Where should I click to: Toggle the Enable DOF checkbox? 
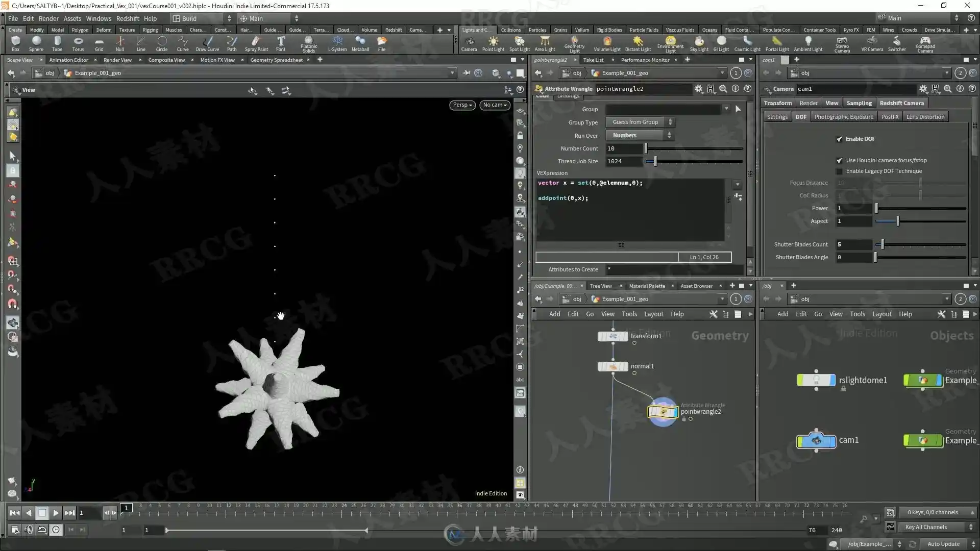(839, 139)
